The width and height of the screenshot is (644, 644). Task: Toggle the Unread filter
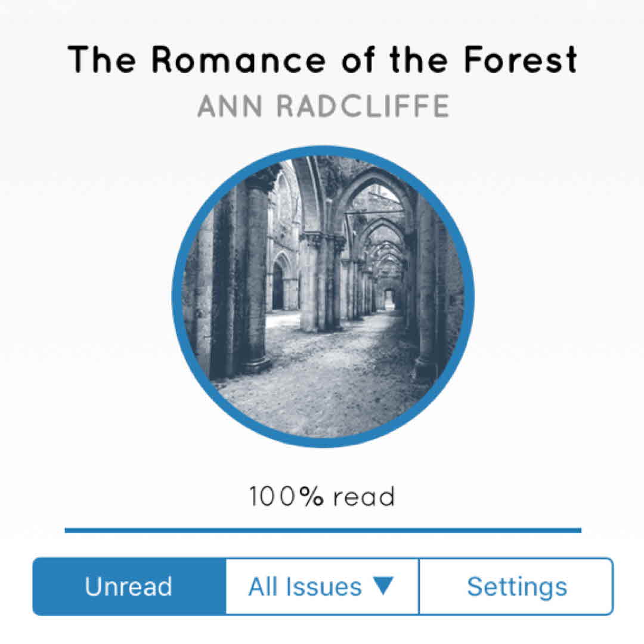tap(129, 586)
